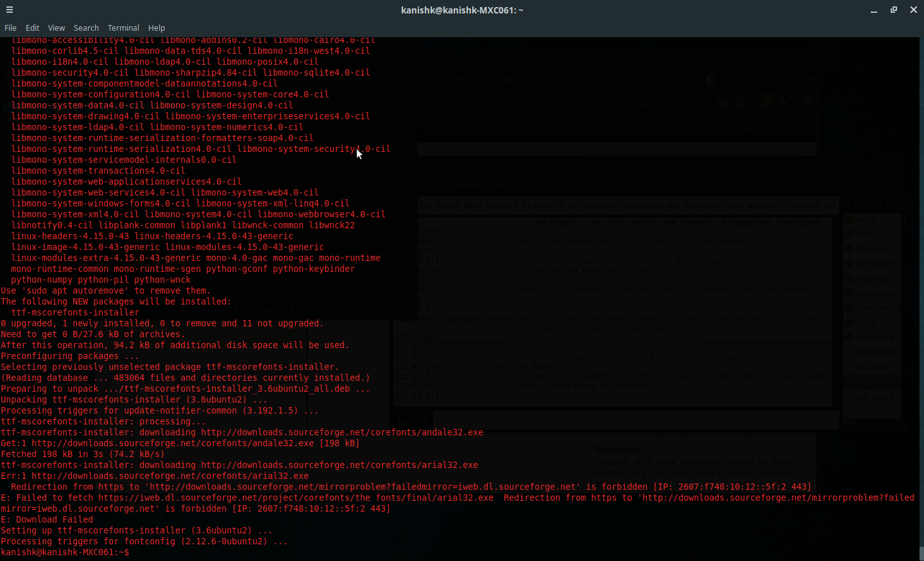Click the 'ttf-mscorefonts-installer: processing...' line
The image size is (924, 561).
[103, 421]
